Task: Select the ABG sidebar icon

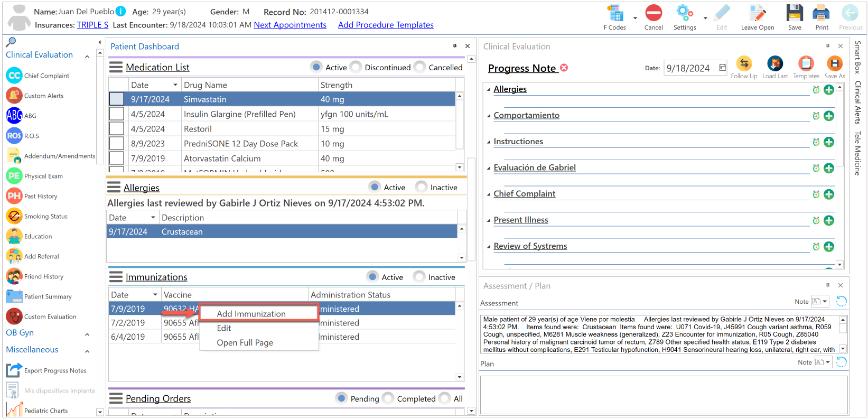Action: click(x=14, y=115)
